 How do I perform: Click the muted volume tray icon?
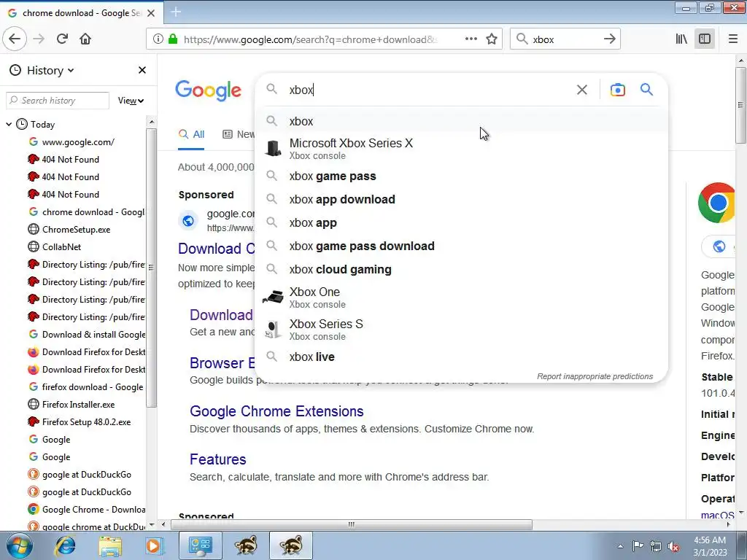point(673,546)
